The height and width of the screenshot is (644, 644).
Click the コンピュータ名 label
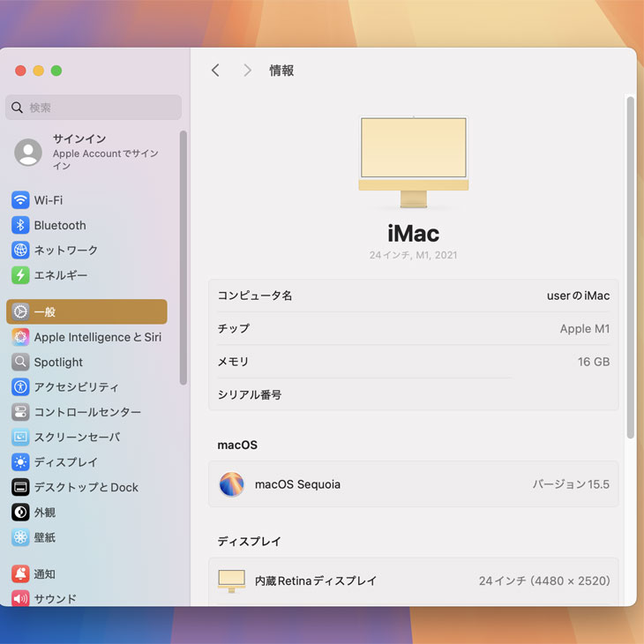pyautogui.click(x=255, y=296)
